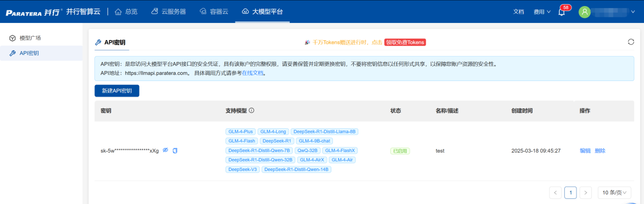Click 编辑 for the test key
644x204 pixels.
tap(585, 151)
